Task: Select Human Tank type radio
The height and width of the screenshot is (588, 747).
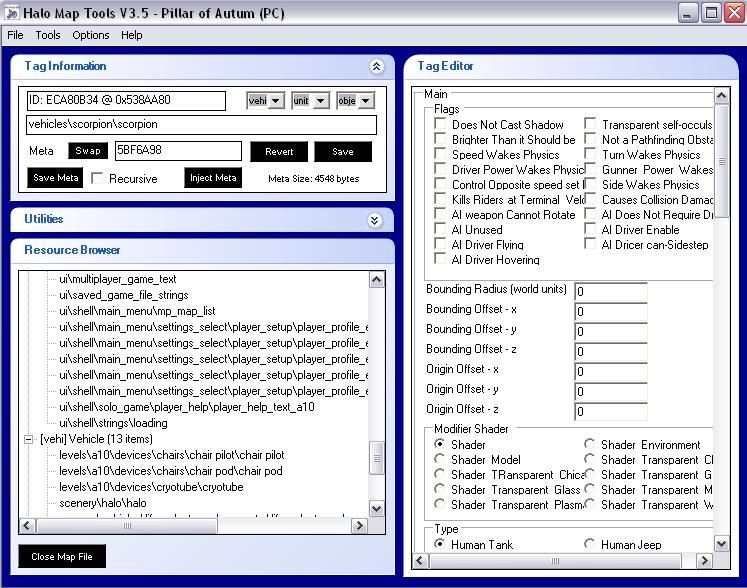Action: [439, 544]
